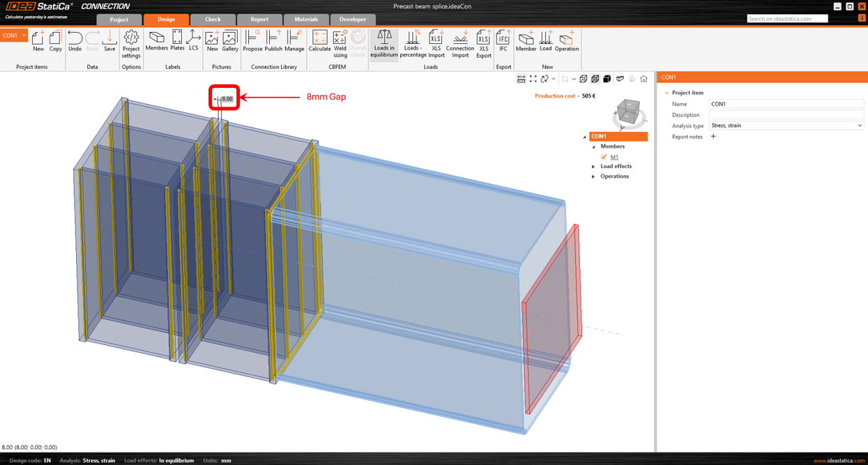Open Weld sizing tool

pyautogui.click(x=340, y=42)
